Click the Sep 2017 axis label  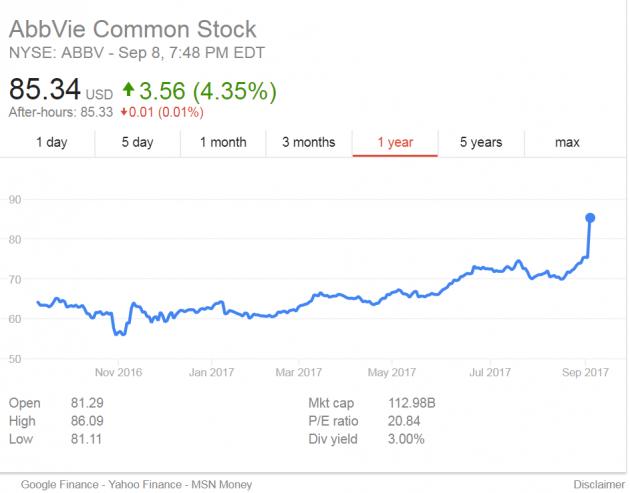[586, 372]
